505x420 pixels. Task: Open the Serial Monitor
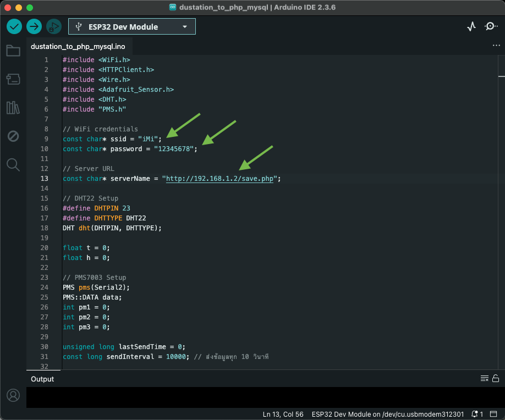tap(491, 26)
